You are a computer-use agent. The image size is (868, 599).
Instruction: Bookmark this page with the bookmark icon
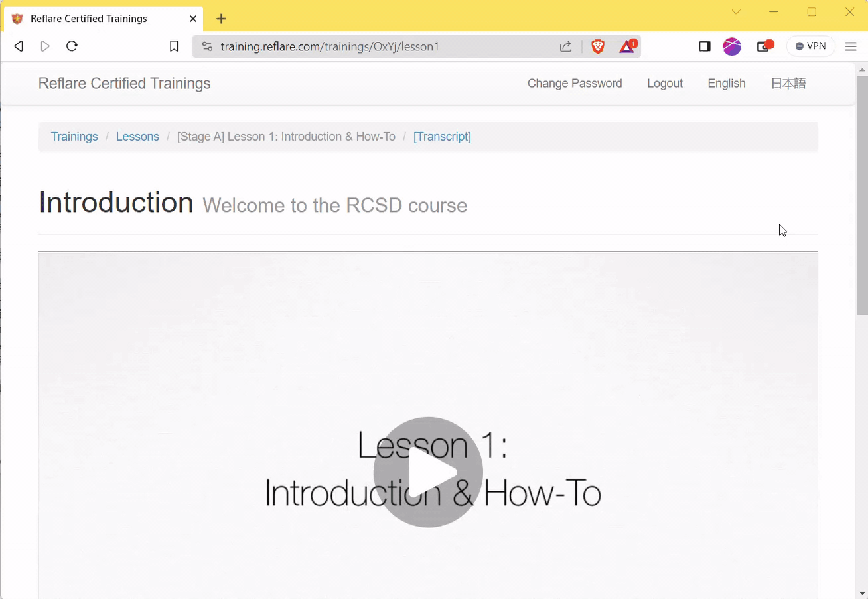click(174, 46)
